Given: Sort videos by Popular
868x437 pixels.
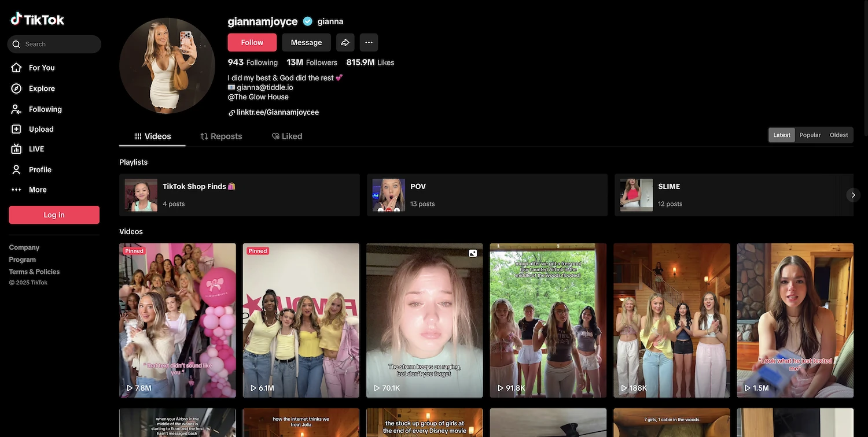Looking at the screenshot, I should [810, 135].
